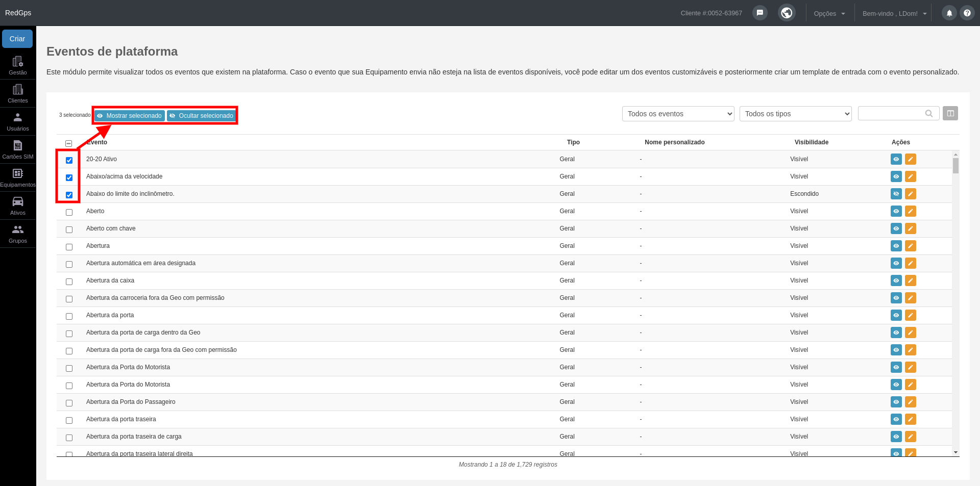Click the pencil icon for Abertura da caixa
The width and height of the screenshot is (980, 486).
point(911,280)
